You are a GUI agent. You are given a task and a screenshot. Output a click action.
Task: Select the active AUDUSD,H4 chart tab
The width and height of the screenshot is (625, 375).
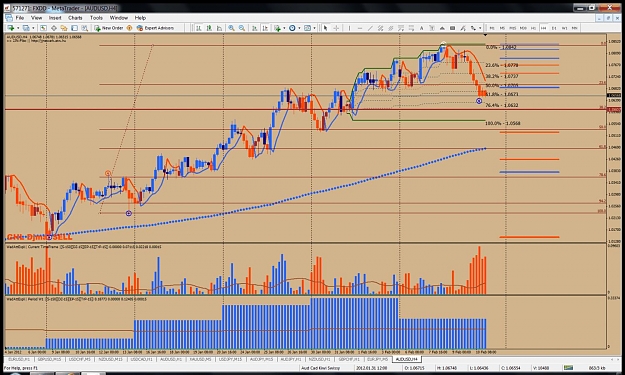coord(406,359)
